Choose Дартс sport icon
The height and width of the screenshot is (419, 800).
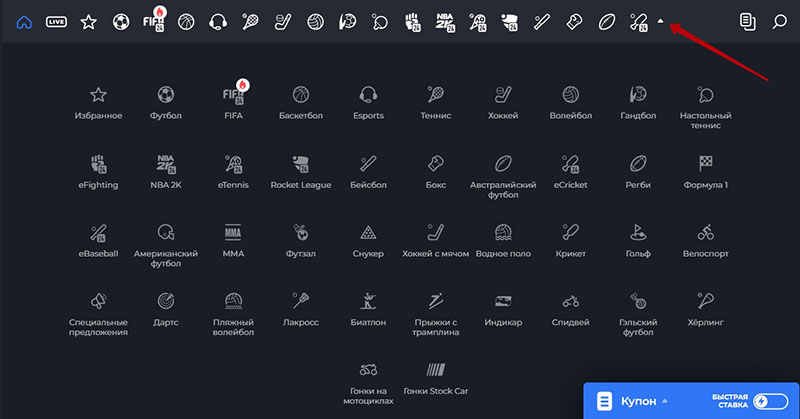click(x=166, y=308)
